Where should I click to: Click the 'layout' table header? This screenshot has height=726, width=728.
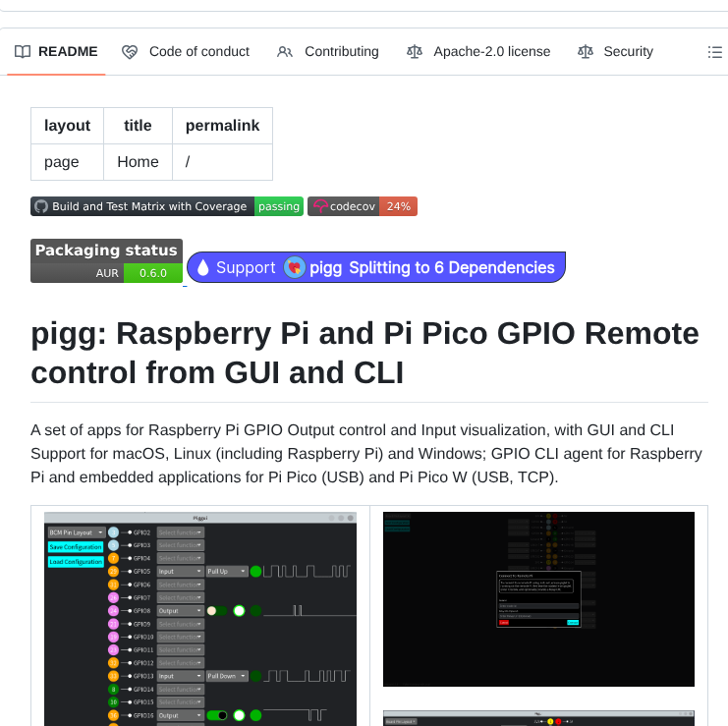click(x=67, y=126)
